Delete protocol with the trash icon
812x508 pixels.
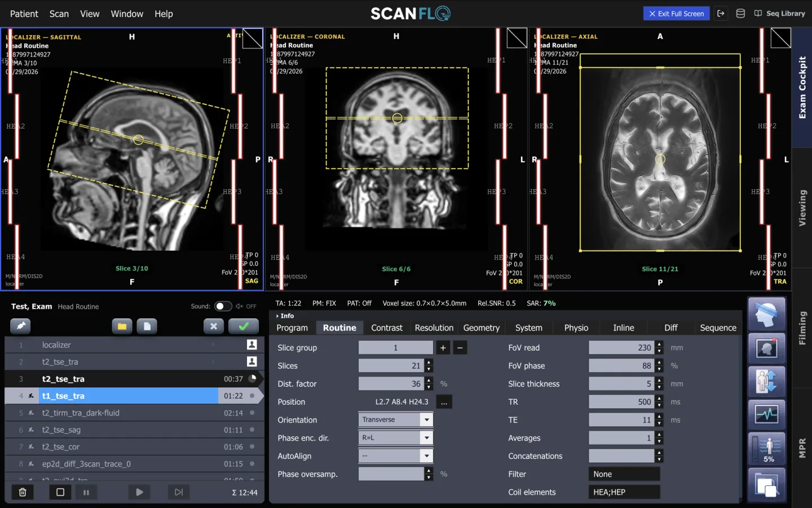[x=23, y=492]
